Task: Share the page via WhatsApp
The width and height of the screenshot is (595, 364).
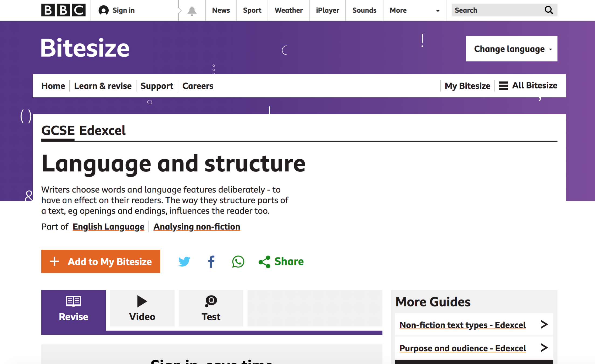Action: pos(238,261)
